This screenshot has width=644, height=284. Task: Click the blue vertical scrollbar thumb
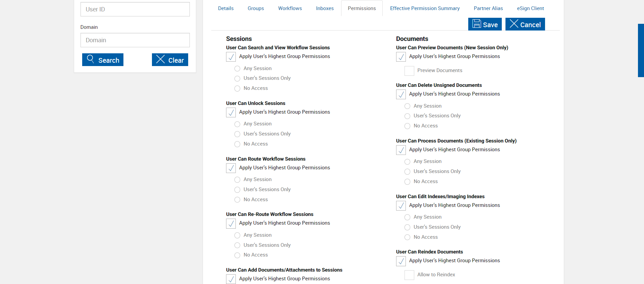click(641, 50)
